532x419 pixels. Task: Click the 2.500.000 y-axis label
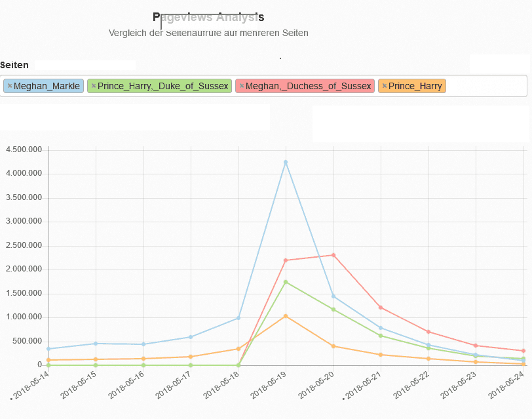point(24,245)
